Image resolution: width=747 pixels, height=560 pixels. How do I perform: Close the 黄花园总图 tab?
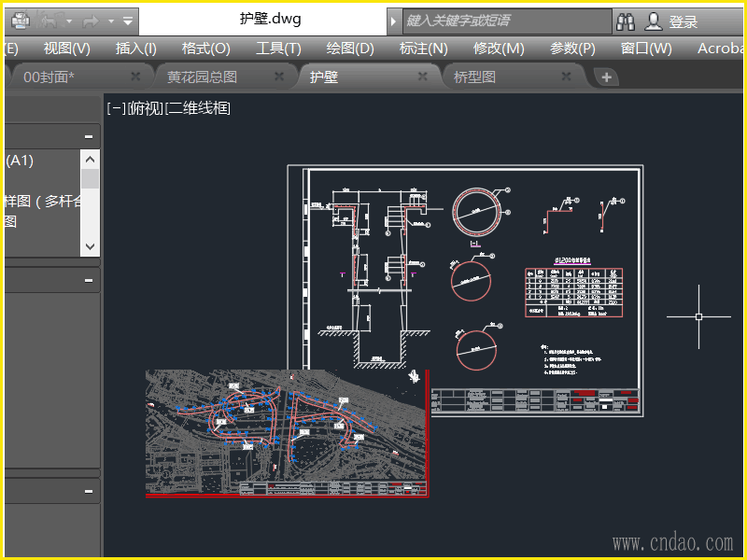279,77
